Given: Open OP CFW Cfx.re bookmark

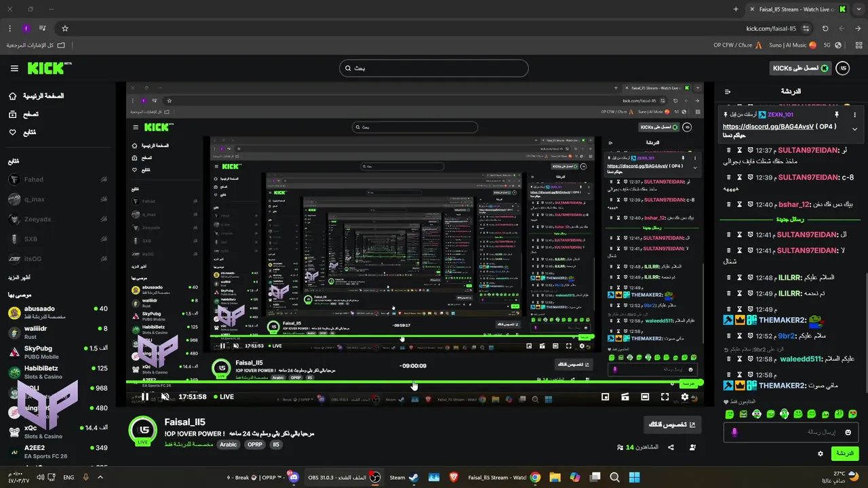Looking at the screenshot, I should click(738, 45).
